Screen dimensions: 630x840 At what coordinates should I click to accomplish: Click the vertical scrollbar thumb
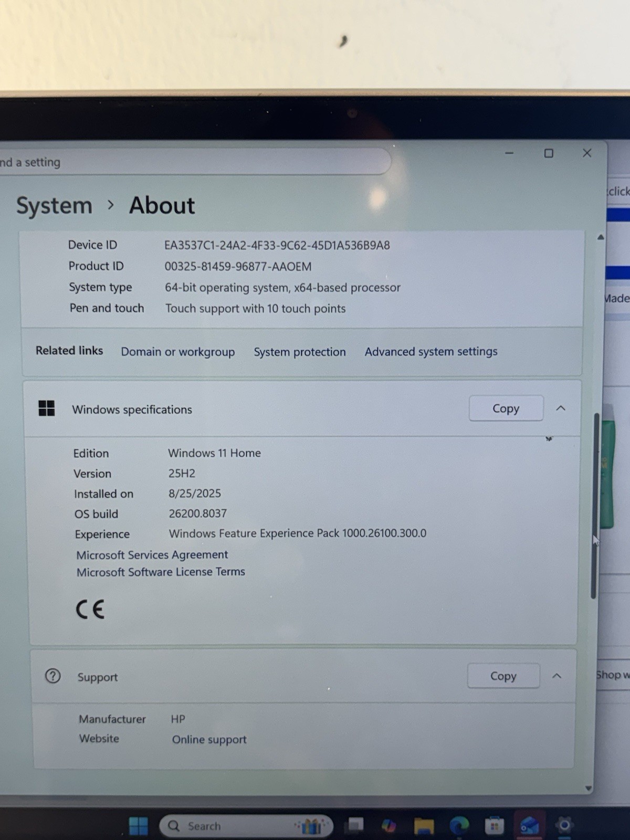pyautogui.click(x=594, y=506)
